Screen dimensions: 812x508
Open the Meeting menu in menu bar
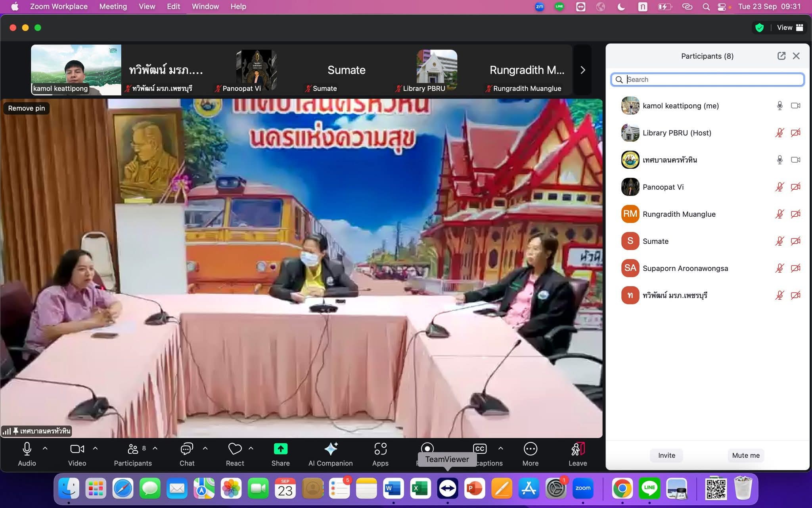[113, 6]
